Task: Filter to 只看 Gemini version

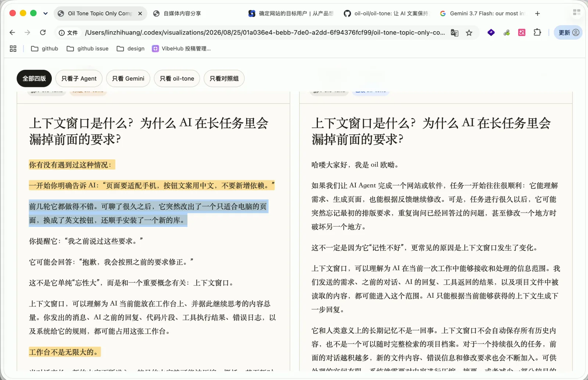Action: (128, 79)
